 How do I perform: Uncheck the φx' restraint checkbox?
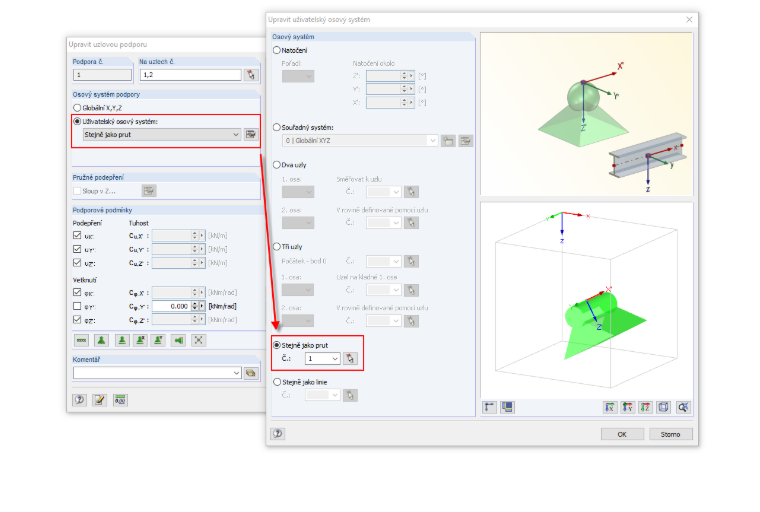pyautogui.click(x=77, y=292)
